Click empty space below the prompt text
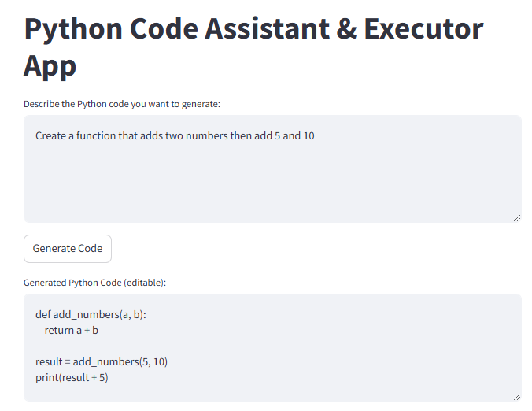This screenshot has width=532, height=411. coord(272,180)
